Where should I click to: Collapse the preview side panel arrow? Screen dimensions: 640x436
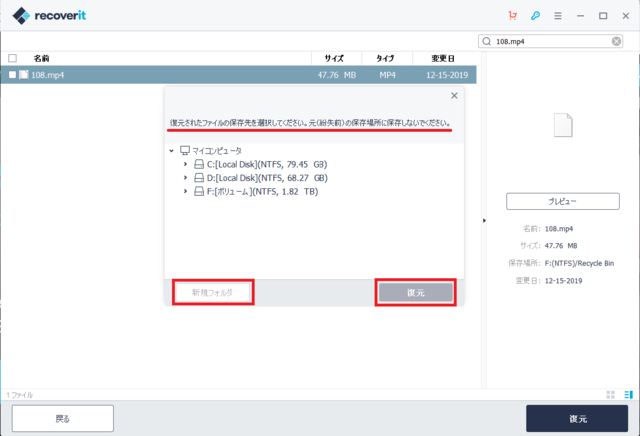point(484,220)
